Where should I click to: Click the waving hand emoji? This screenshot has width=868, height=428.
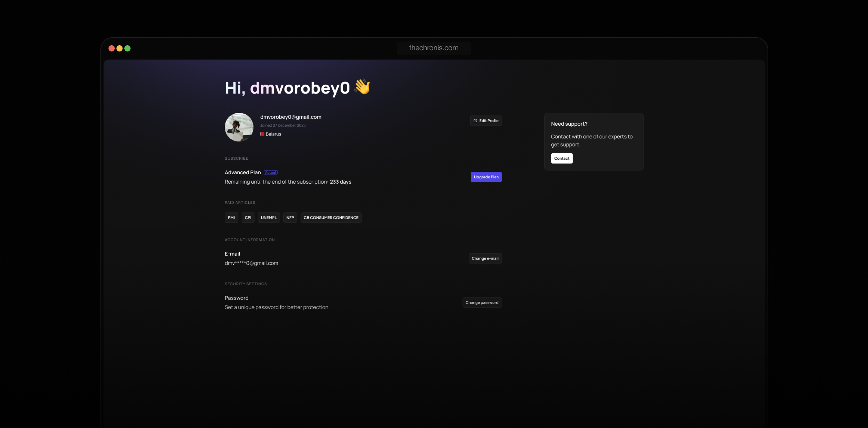click(x=362, y=87)
